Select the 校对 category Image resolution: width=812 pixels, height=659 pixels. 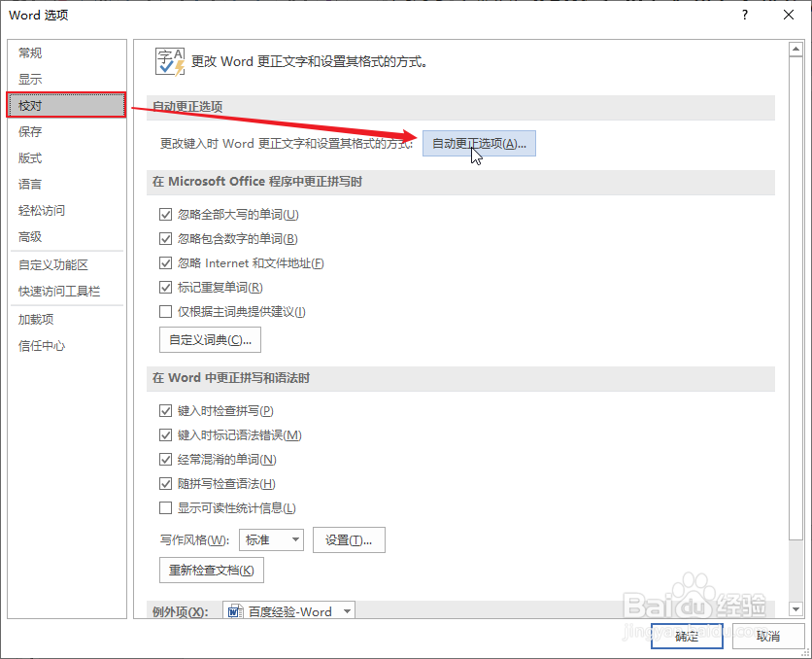pyautogui.click(x=66, y=105)
